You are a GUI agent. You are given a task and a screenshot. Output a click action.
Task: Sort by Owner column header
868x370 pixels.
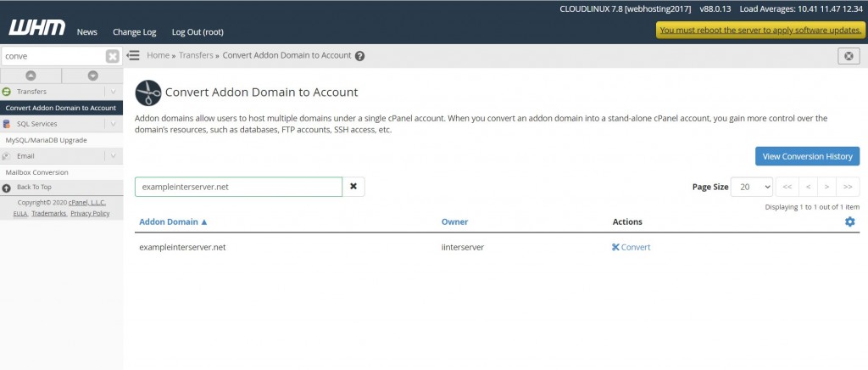(x=454, y=221)
